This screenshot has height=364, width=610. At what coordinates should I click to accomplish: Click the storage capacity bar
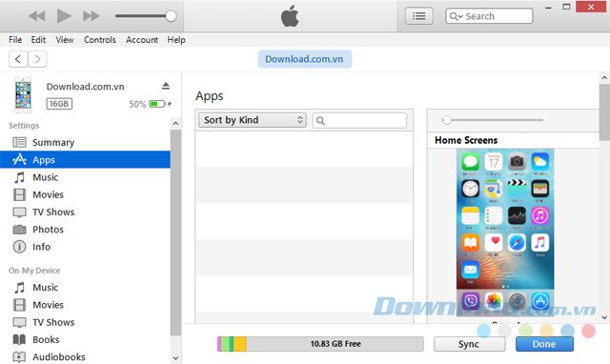tap(320, 344)
